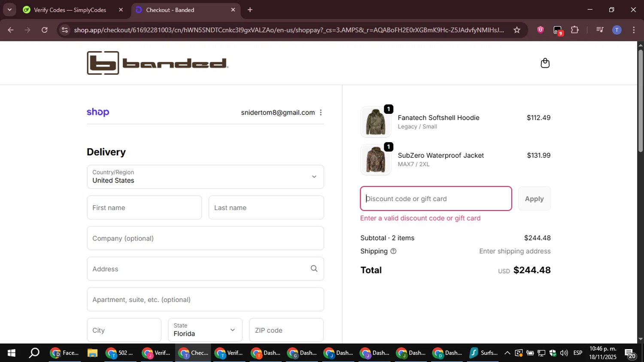Open the extension with the 9 badge

pos(558,30)
